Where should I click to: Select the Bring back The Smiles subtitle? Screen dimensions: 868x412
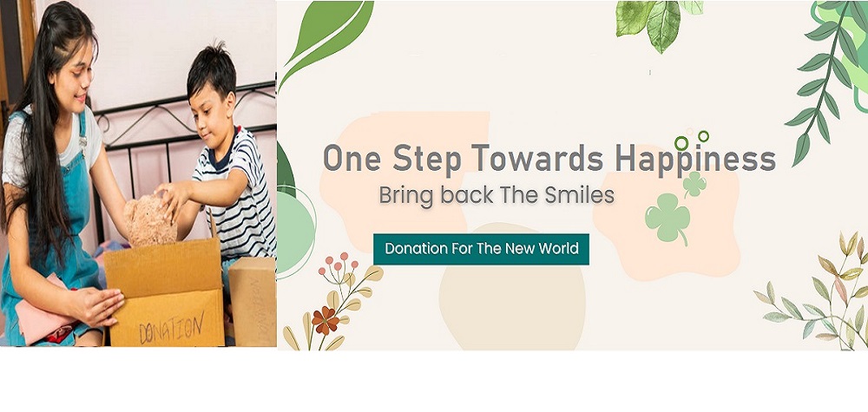pyautogui.click(x=496, y=195)
